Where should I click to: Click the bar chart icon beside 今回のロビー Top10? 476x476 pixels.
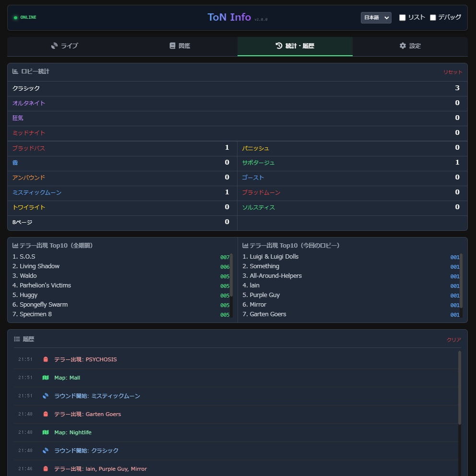tap(245, 245)
